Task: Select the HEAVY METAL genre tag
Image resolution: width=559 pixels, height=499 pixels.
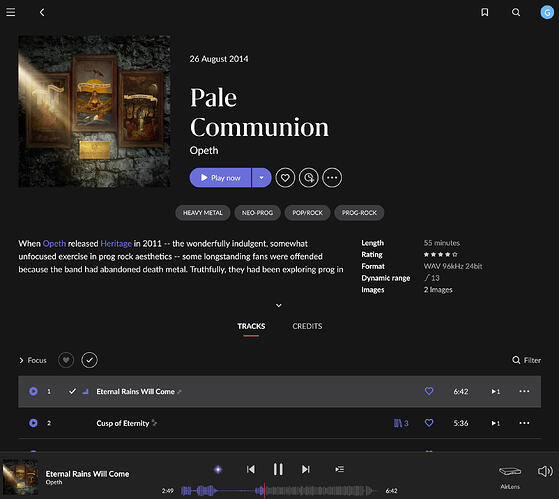Action: pyautogui.click(x=202, y=213)
